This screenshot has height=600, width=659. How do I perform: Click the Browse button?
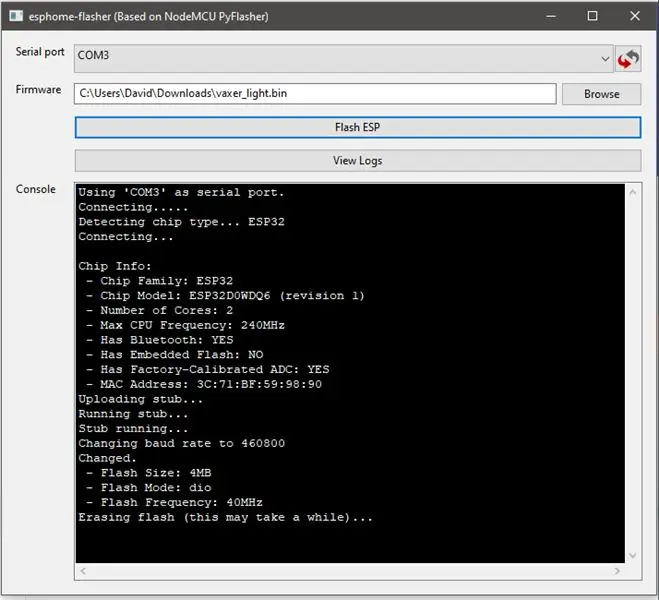601,94
